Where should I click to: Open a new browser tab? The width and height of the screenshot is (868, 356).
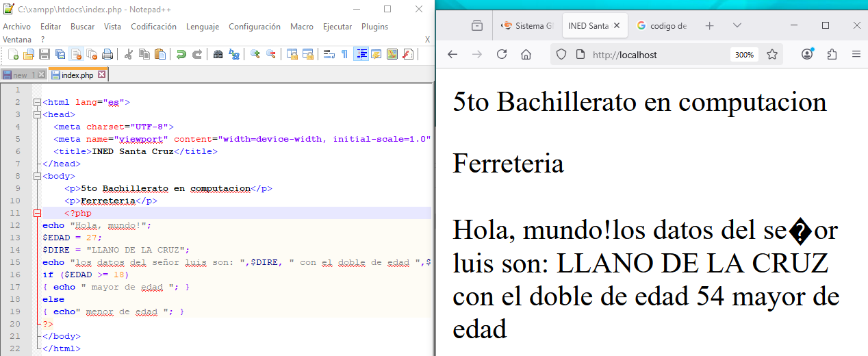709,25
